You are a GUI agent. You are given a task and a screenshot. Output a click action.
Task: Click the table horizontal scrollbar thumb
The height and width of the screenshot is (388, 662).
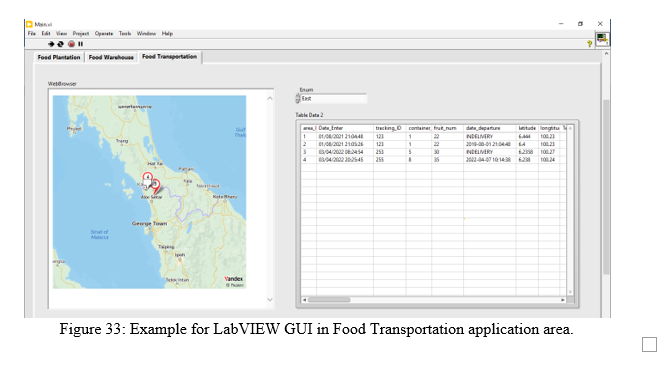pyautogui.click(x=329, y=300)
